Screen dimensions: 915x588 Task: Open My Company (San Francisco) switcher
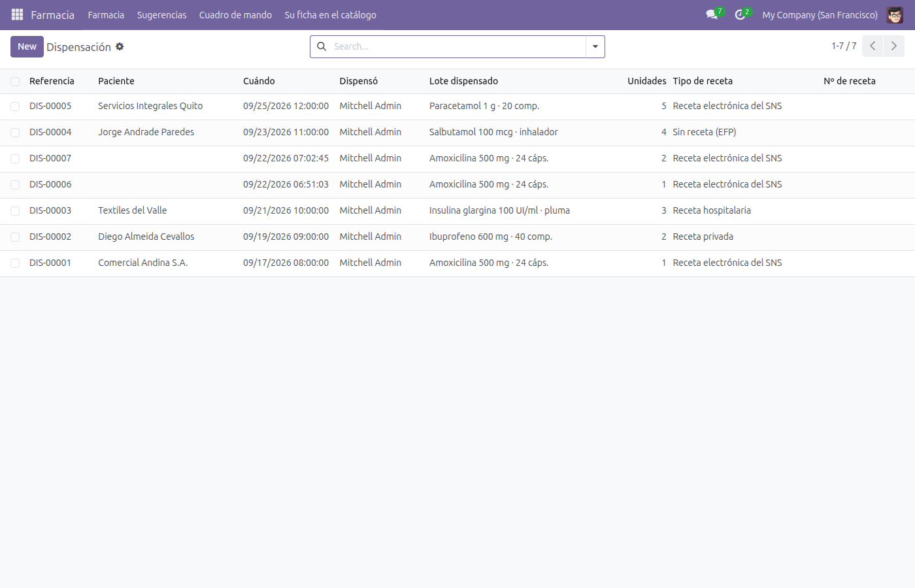(820, 14)
